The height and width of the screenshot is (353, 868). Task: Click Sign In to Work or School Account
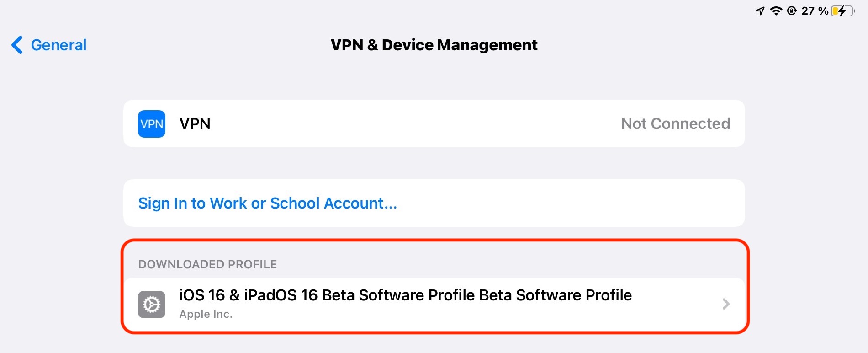point(267,203)
